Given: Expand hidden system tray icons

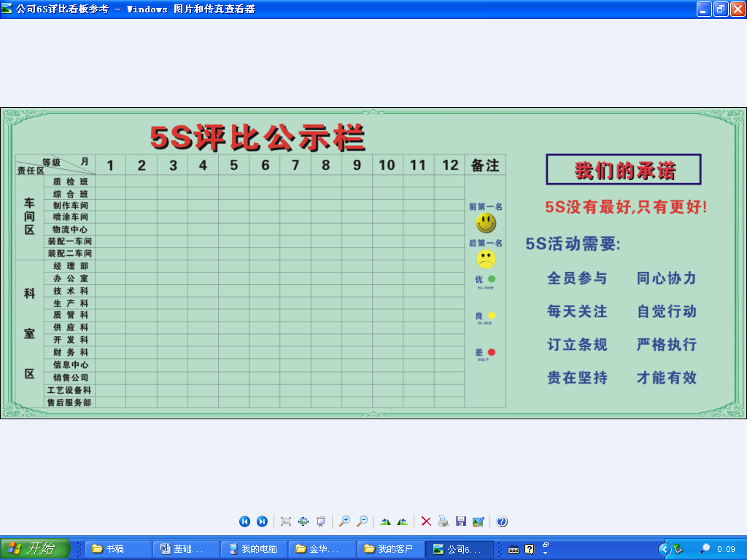Looking at the screenshot, I should [x=664, y=549].
